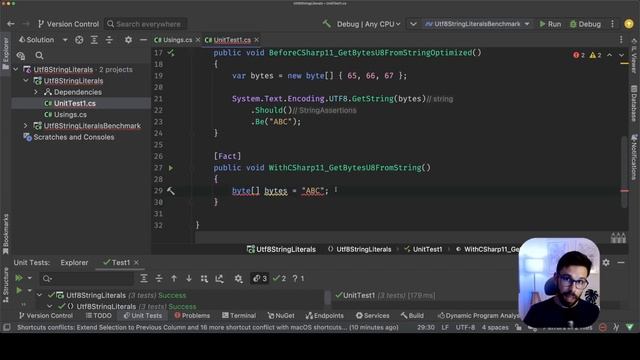The width and height of the screenshot is (640, 360).
Task: Click the search icon in Solution explorer
Action: [39, 56]
